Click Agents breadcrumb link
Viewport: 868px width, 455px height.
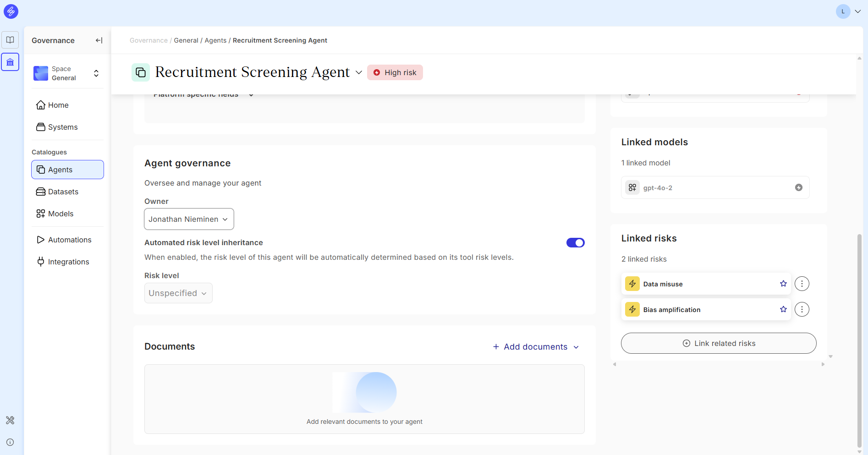215,40
